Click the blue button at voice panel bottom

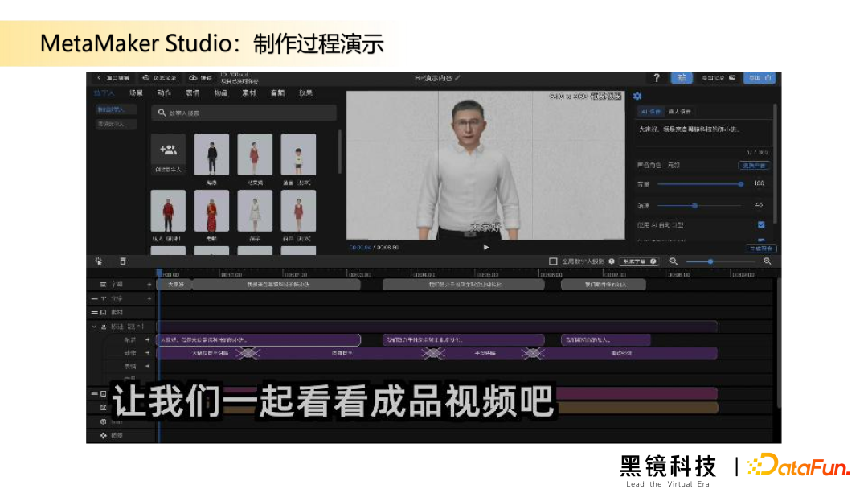point(761,249)
